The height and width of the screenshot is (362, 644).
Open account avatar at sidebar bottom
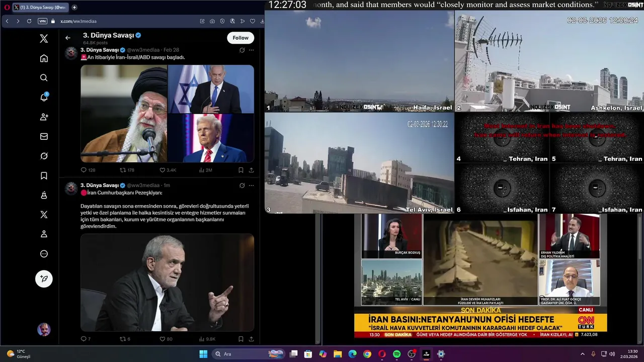tap(44, 329)
